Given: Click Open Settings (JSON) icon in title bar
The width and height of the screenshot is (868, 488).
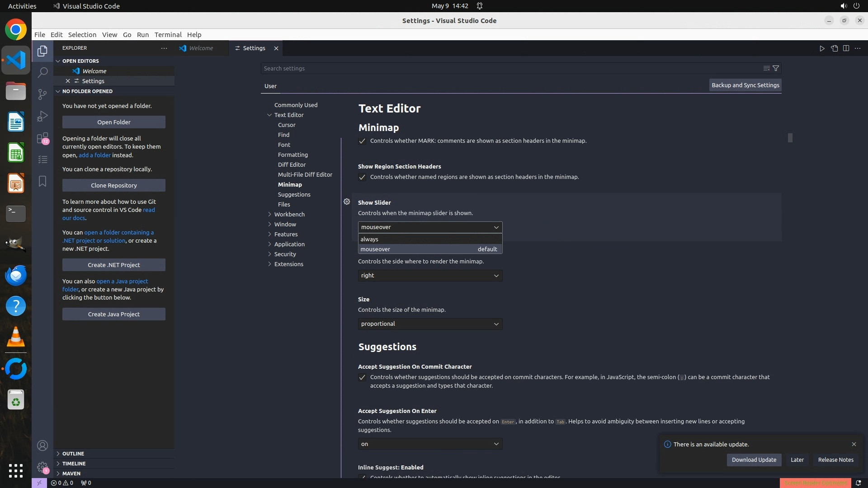Looking at the screenshot, I should 834,48.
